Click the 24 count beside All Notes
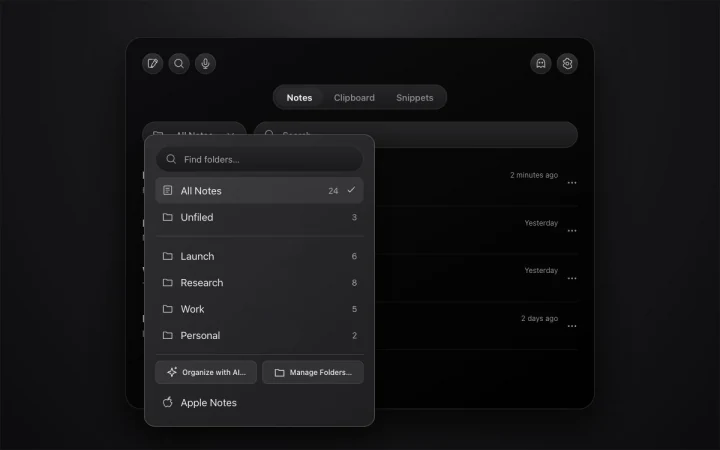The width and height of the screenshot is (720, 450). [x=333, y=191]
